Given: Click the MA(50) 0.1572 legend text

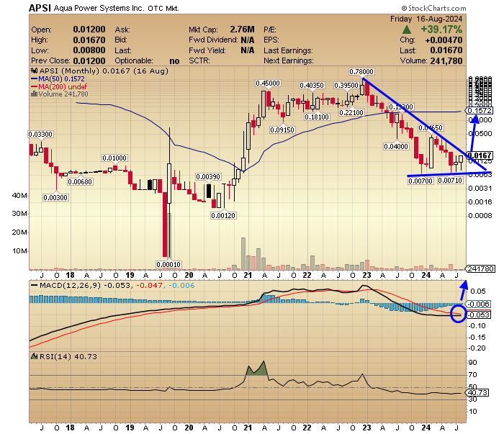Looking at the screenshot, I should (61, 78).
